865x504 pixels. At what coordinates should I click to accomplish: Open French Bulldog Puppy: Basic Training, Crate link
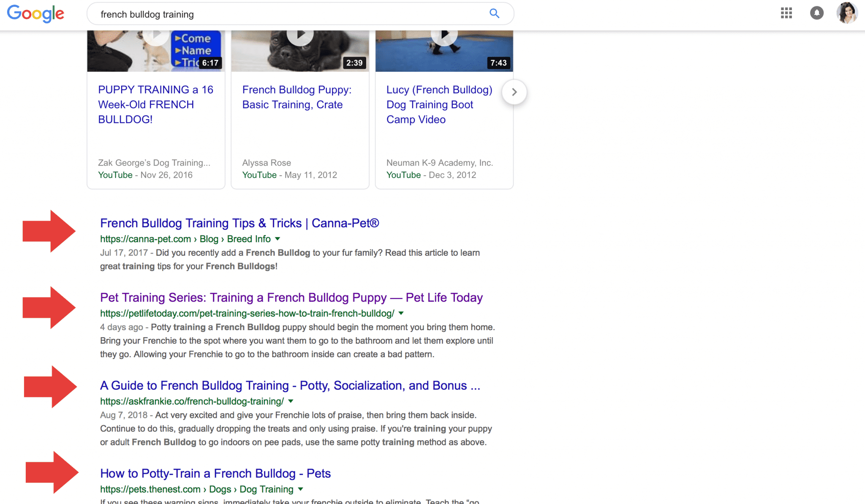(x=296, y=97)
